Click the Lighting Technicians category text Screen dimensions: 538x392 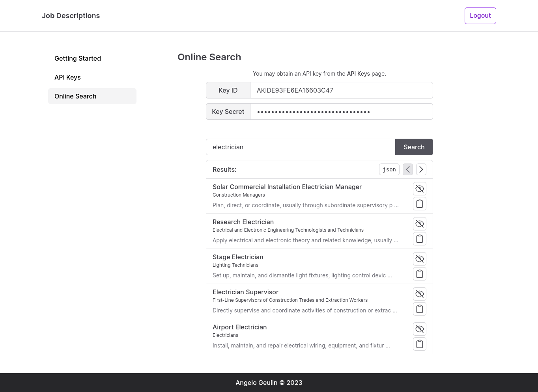pos(235,265)
